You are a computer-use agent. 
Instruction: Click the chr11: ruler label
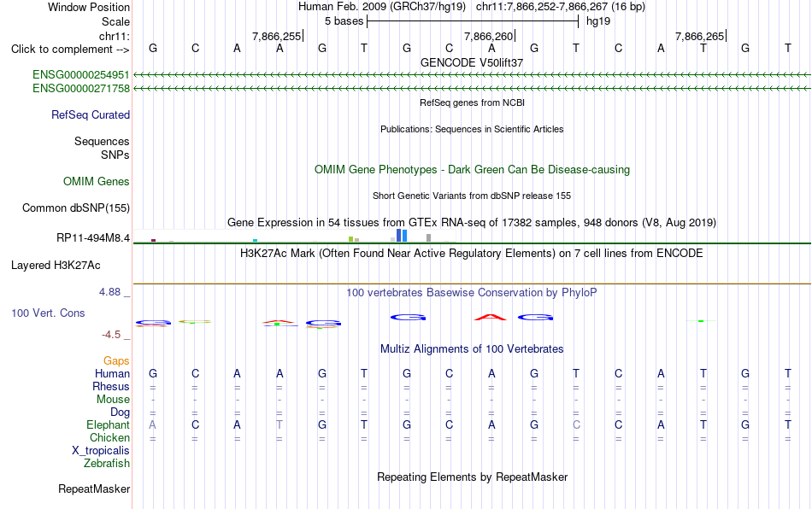click(x=115, y=36)
